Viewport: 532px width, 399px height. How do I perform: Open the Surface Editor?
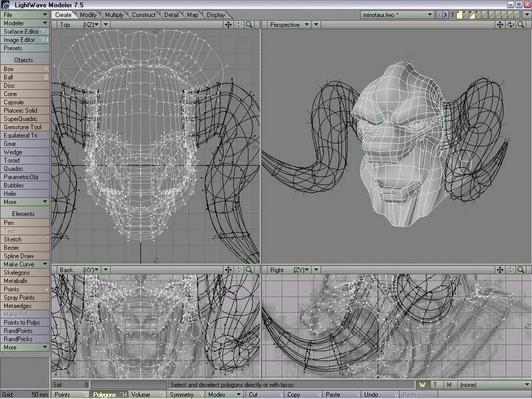click(25, 31)
